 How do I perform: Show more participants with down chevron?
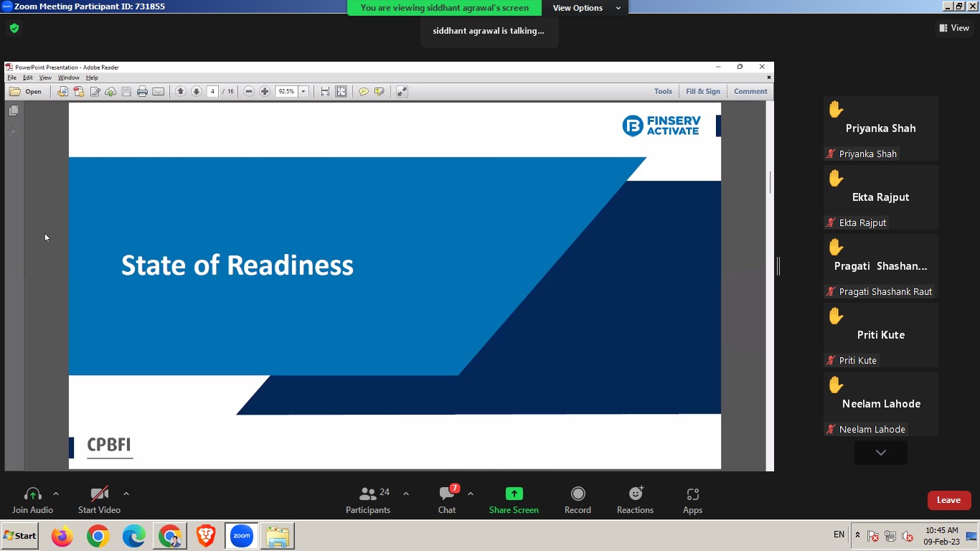tap(881, 453)
